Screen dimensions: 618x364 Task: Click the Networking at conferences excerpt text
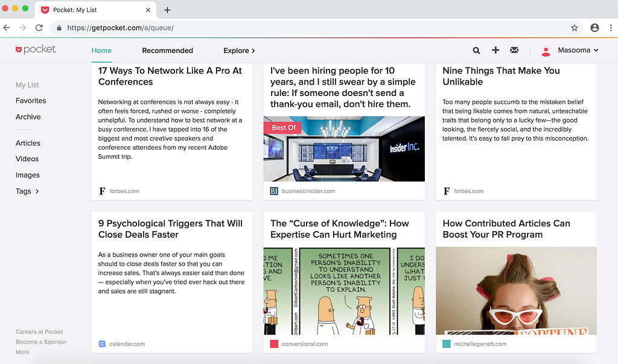(x=170, y=129)
